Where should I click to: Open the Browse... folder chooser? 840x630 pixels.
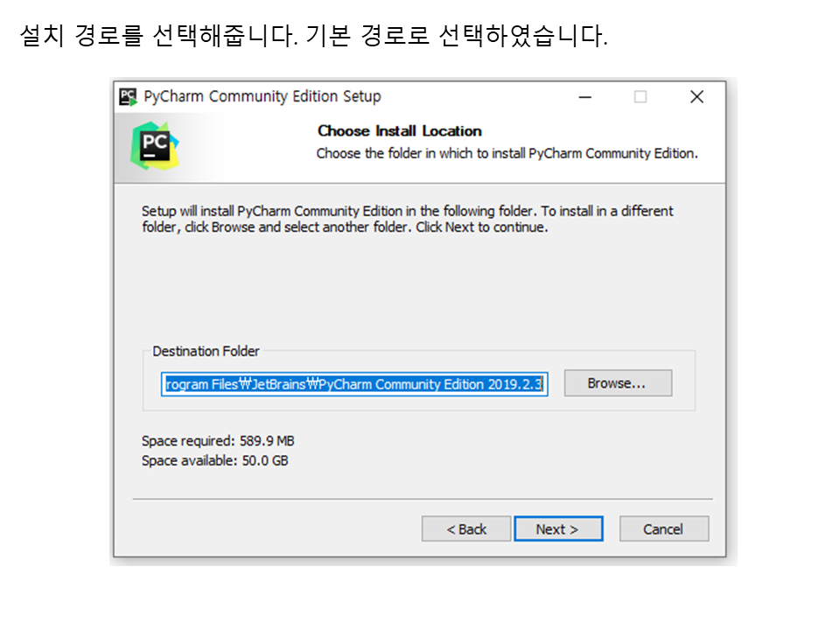tap(618, 383)
